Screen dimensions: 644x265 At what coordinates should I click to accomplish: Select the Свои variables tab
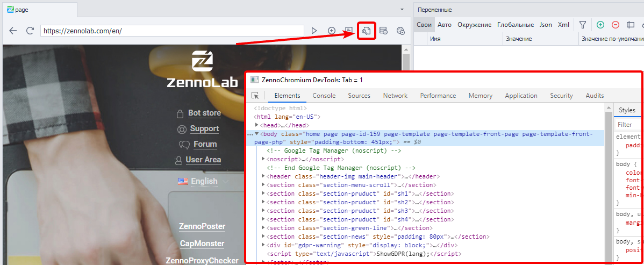point(424,25)
